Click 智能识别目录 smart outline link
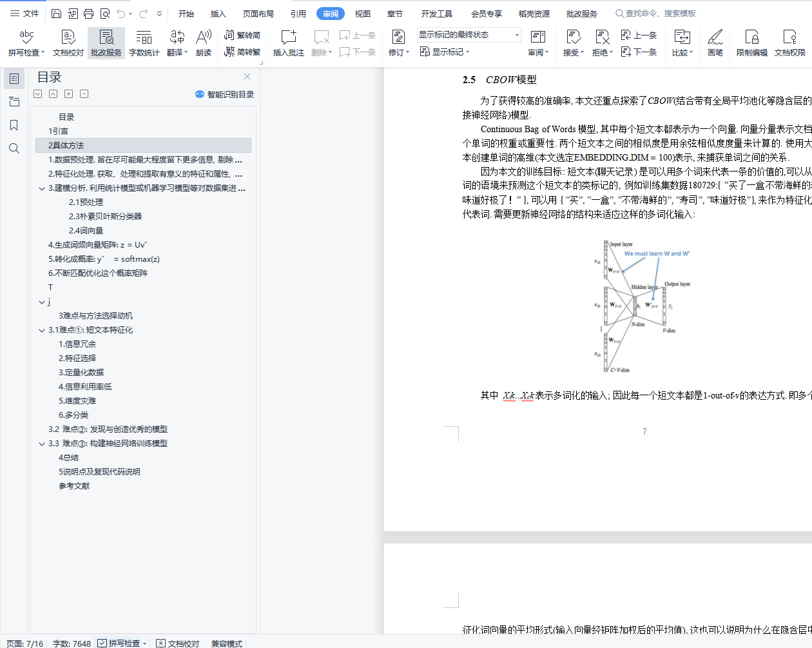The image size is (812, 648). pyautogui.click(x=224, y=94)
